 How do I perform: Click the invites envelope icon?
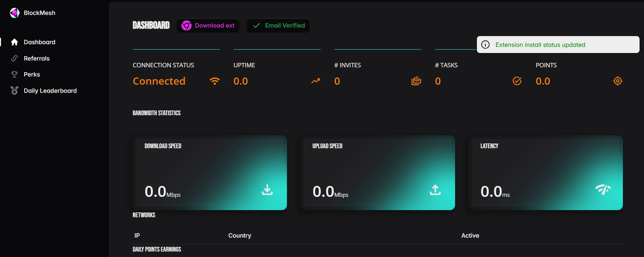point(416,81)
